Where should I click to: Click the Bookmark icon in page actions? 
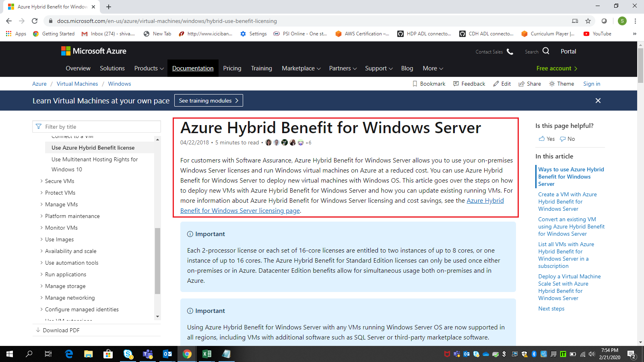(415, 84)
